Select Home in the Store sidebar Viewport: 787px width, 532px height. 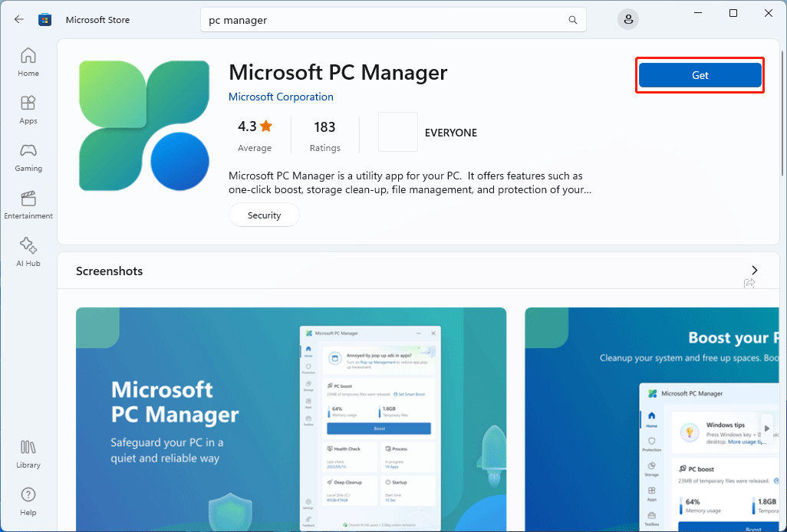28,61
